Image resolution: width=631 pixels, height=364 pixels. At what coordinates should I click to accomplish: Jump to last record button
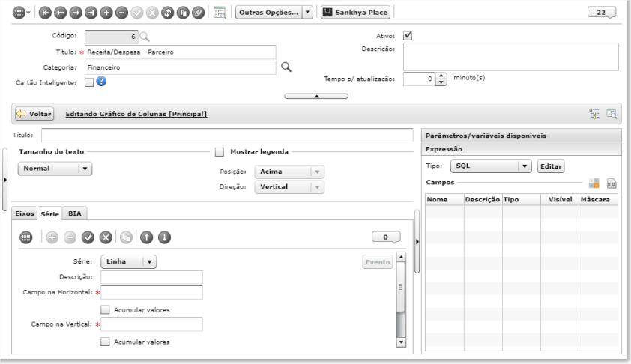click(91, 13)
